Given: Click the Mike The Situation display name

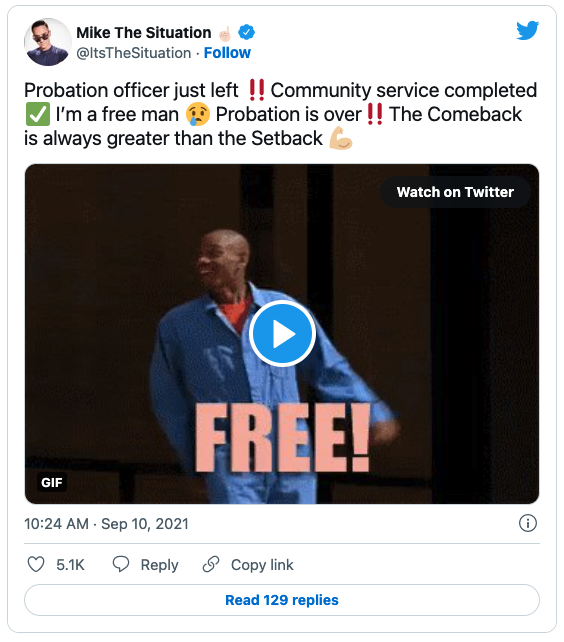Looking at the screenshot, I should pyautogui.click(x=144, y=32).
